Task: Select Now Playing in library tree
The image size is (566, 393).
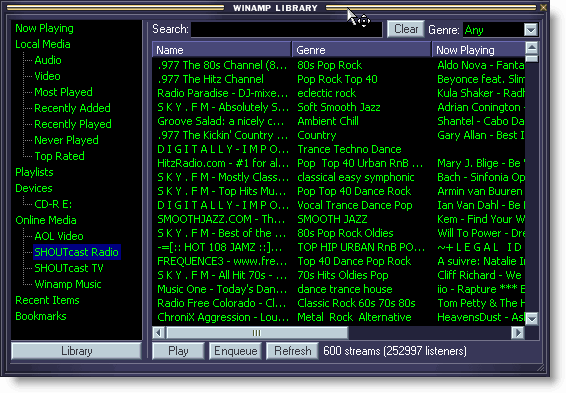Action: (x=44, y=28)
